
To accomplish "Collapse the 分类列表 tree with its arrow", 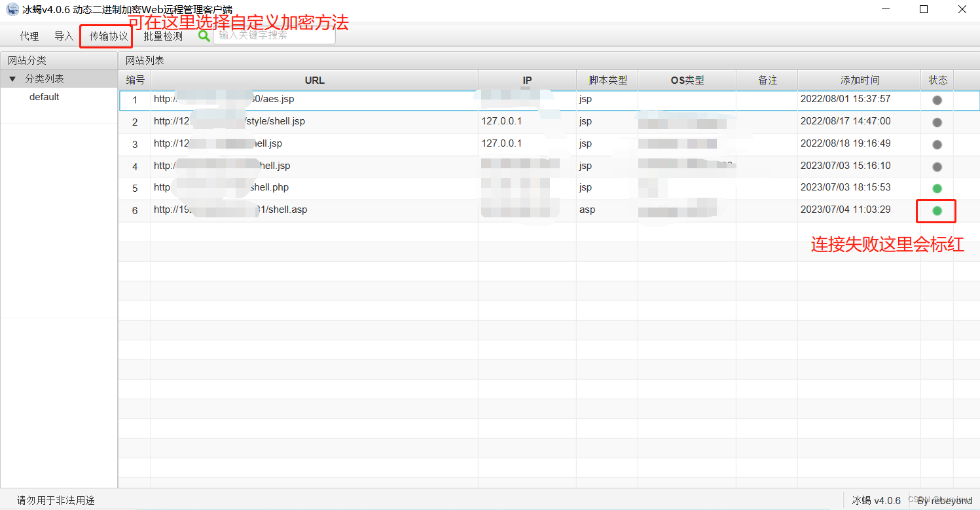I will [12, 79].
